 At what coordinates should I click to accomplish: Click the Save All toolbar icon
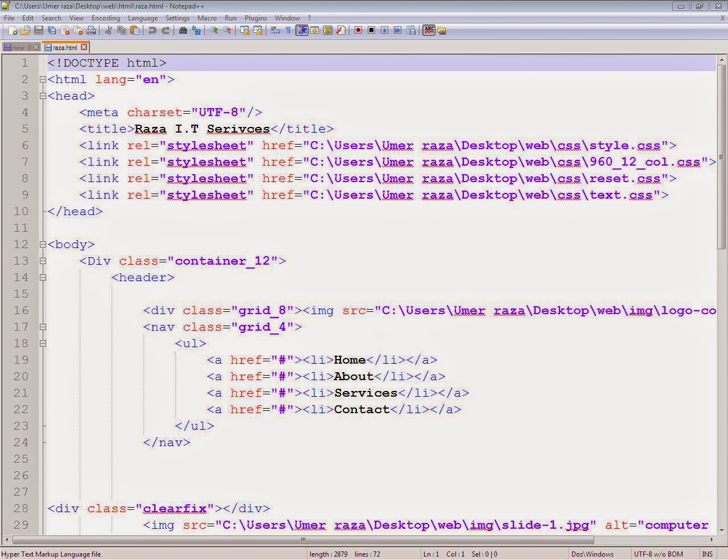pyautogui.click(x=52, y=30)
